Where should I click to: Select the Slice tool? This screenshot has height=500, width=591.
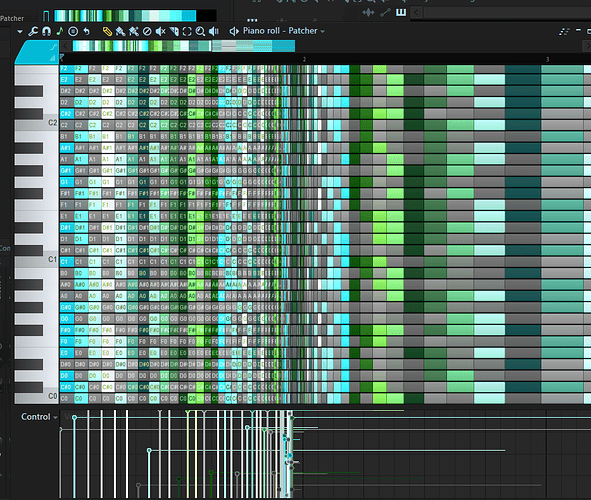(x=174, y=31)
